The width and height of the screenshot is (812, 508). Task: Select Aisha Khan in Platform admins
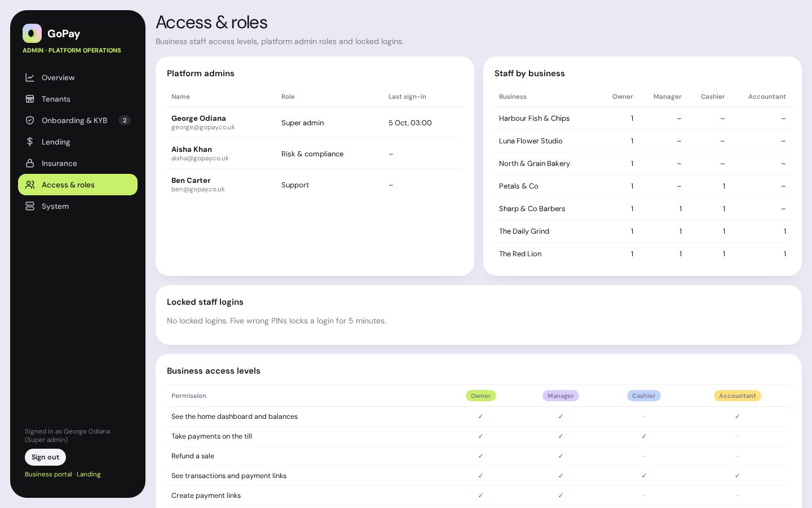(x=315, y=154)
